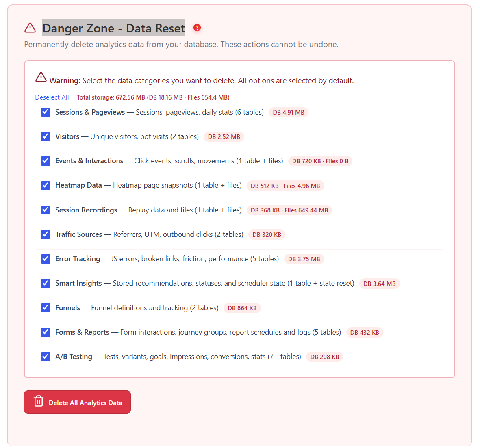Deselect the Heatmap Data checkbox
This screenshot has height=448, width=480.
[46, 186]
